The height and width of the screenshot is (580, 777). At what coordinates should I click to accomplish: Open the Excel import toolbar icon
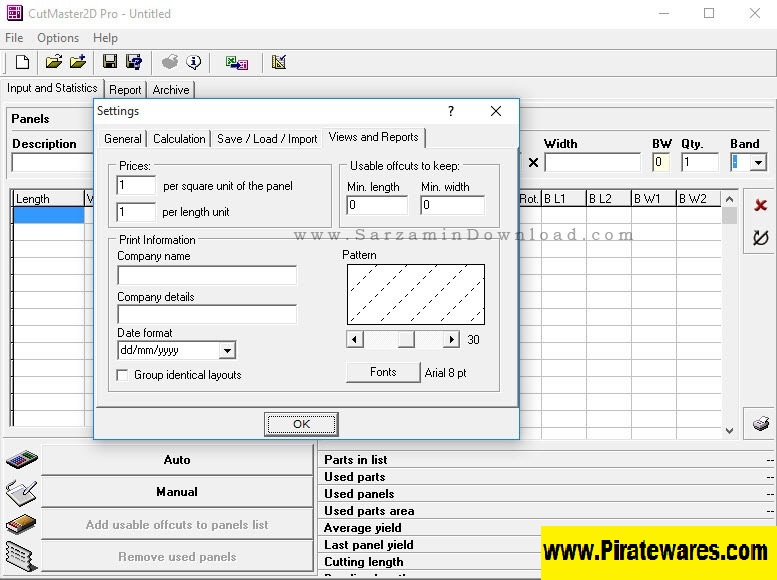coord(237,62)
